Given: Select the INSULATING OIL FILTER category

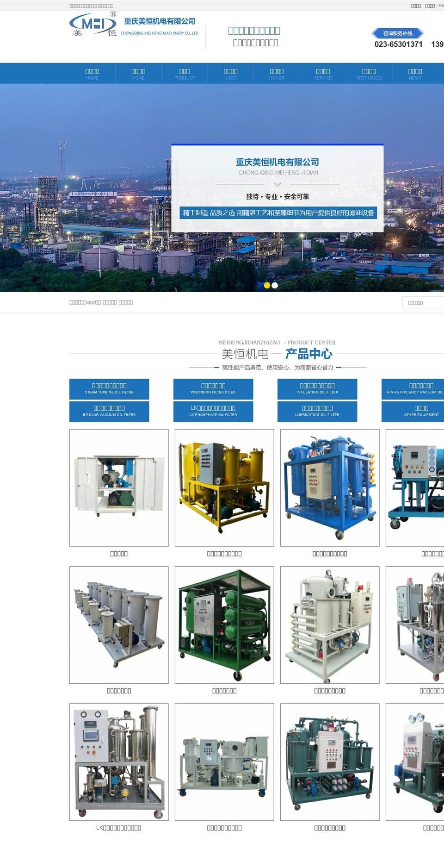Looking at the screenshot, I should [x=317, y=389].
